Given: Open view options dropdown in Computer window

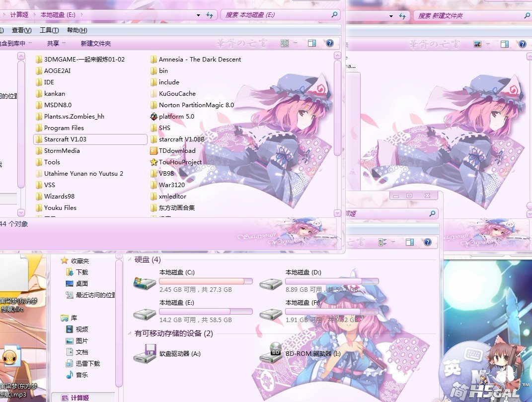Looking at the screenshot, I should pyautogui.click(x=393, y=242).
